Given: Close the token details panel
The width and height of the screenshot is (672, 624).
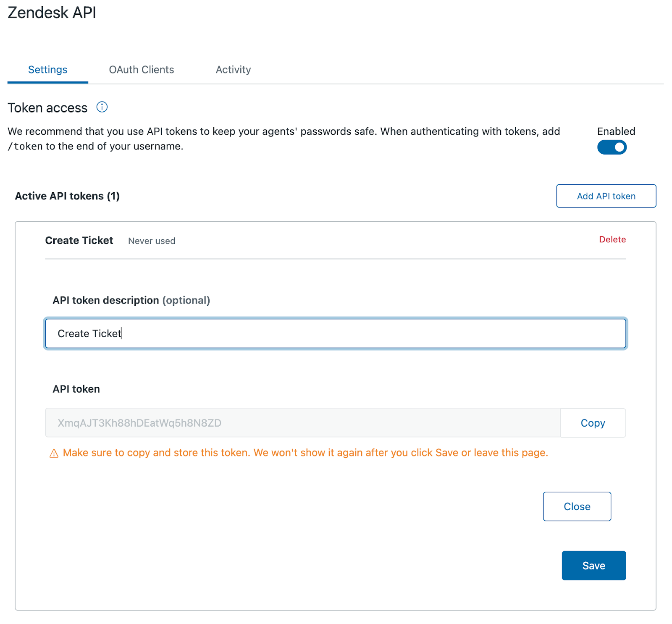Looking at the screenshot, I should (577, 506).
